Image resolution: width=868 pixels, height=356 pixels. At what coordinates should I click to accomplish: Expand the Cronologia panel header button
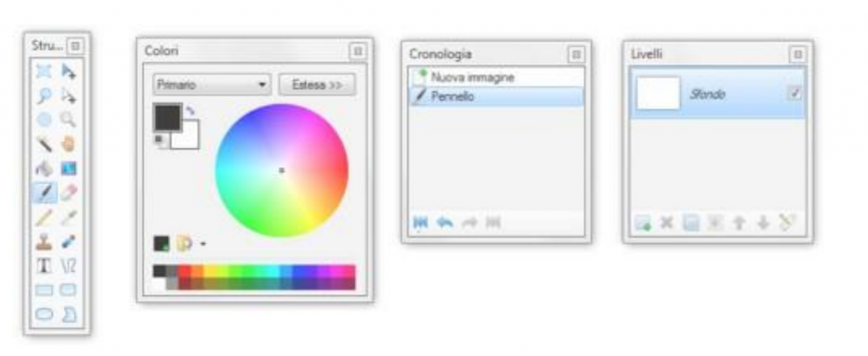(x=576, y=54)
